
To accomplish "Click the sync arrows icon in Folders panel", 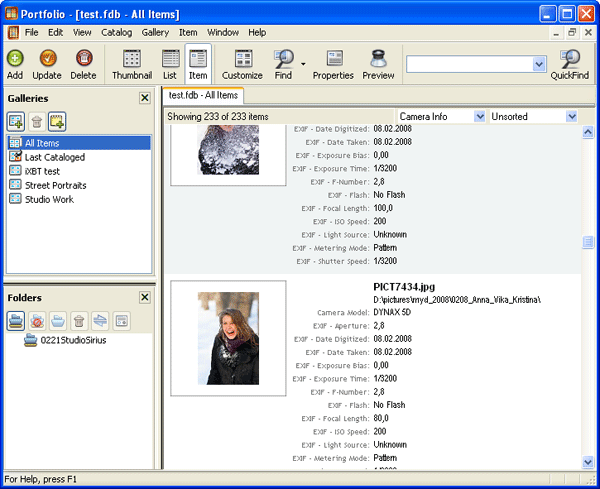I will pos(100,321).
